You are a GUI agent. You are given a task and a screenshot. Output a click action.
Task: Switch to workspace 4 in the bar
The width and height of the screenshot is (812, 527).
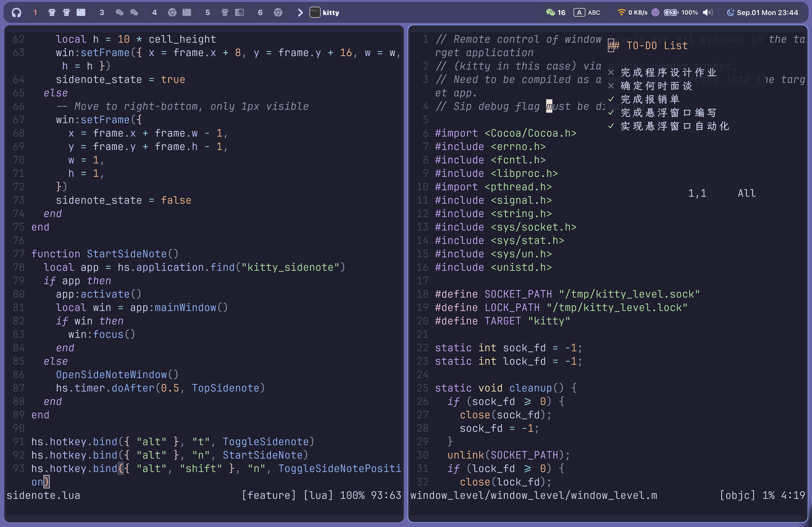(x=155, y=13)
